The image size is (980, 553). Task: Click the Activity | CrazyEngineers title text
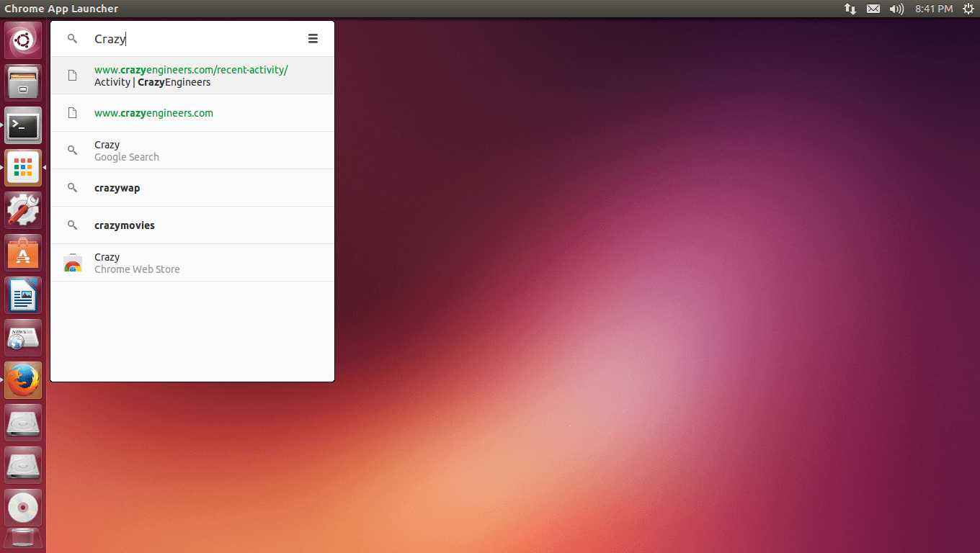(152, 82)
